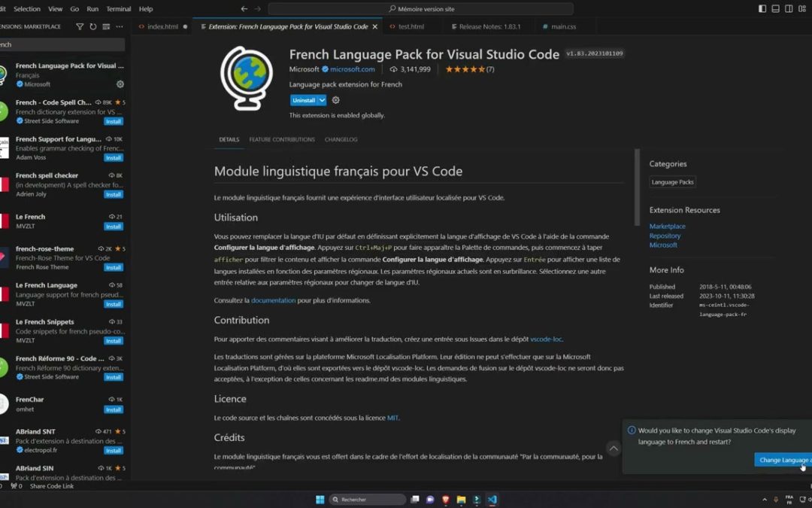The width and height of the screenshot is (812, 508).
Task: Switch to the test.html tab
Action: pos(411,26)
